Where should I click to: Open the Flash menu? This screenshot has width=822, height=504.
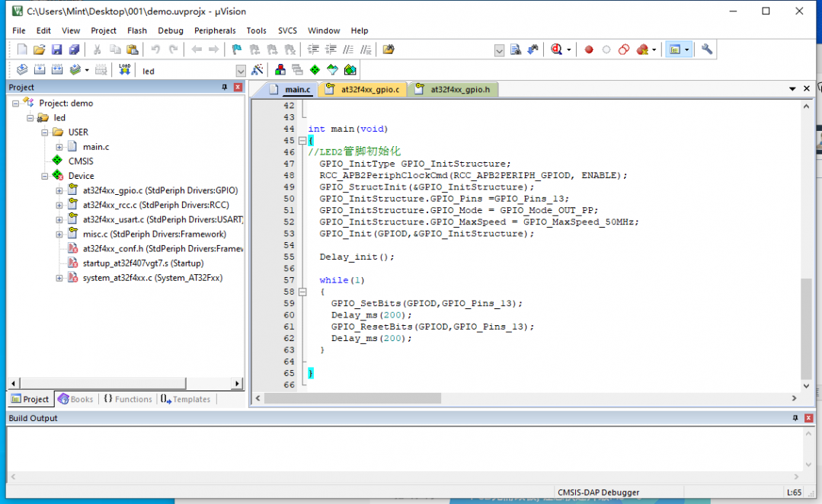[x=137, y=30]
